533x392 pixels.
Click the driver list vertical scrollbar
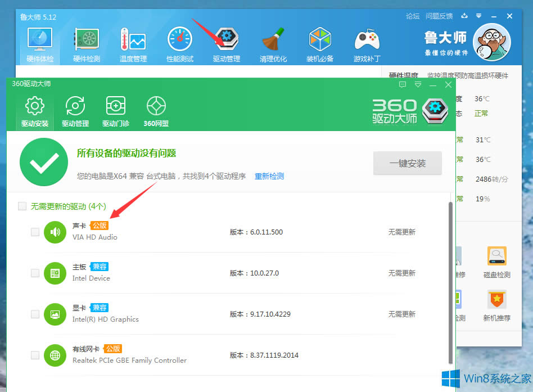450,283
